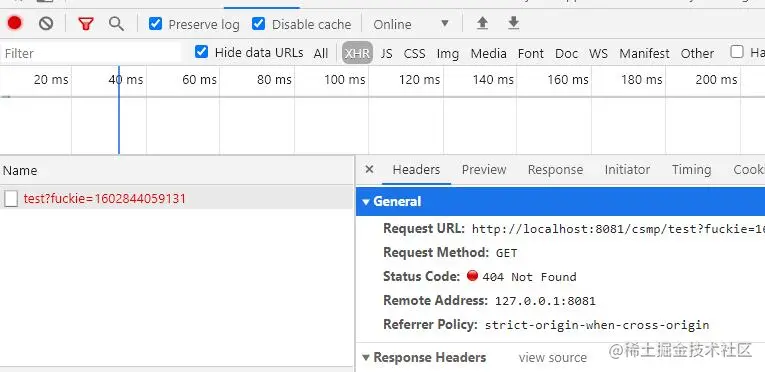Viewport: 765px width, 372px height.
Task: Export HAR file using download arrow
Action: click(x=513, y=23)
